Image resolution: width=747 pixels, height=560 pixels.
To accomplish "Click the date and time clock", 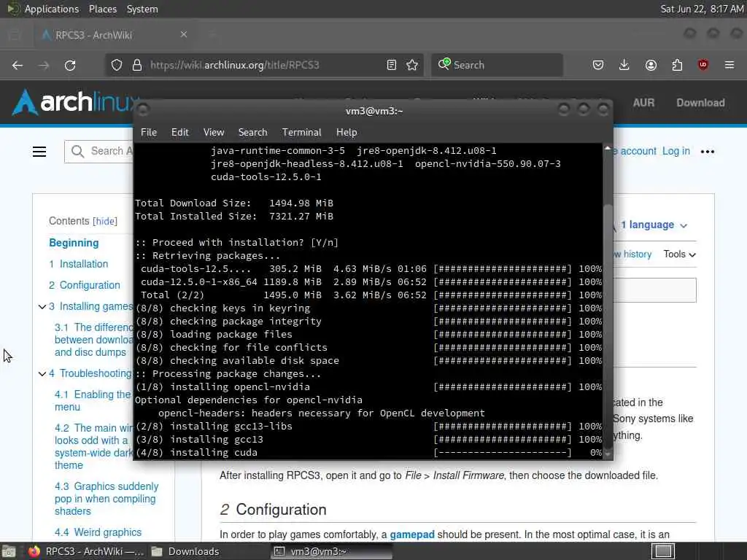I will (702, 9).
